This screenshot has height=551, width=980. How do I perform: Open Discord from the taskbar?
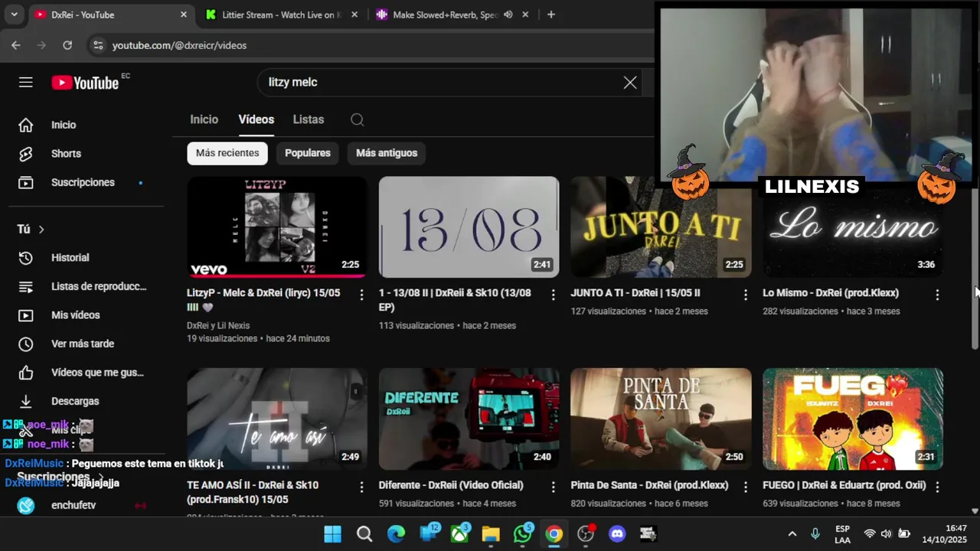pos(617,534)
